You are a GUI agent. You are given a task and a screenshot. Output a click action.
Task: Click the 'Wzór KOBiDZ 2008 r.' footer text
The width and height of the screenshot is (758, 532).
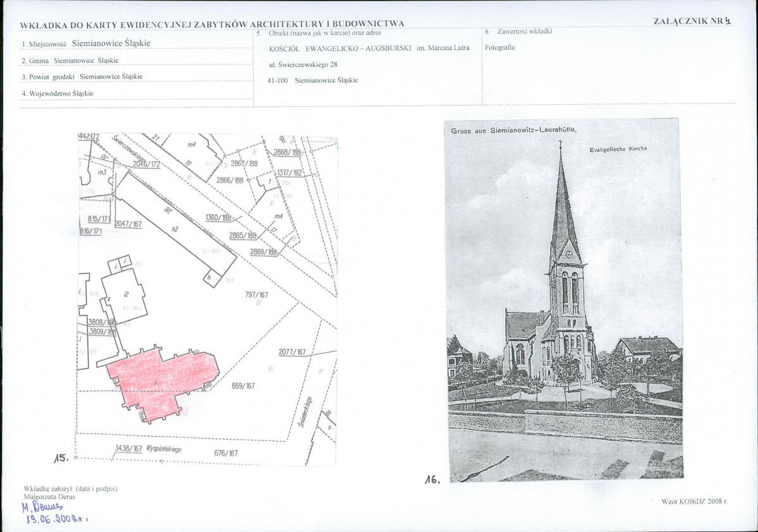[694, 501]
